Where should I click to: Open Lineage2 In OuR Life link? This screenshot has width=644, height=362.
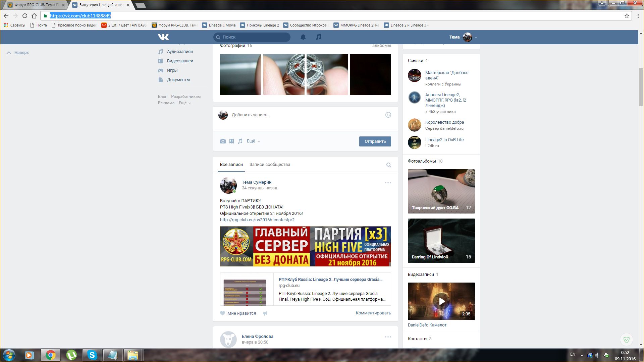click(x=444, y=140)
